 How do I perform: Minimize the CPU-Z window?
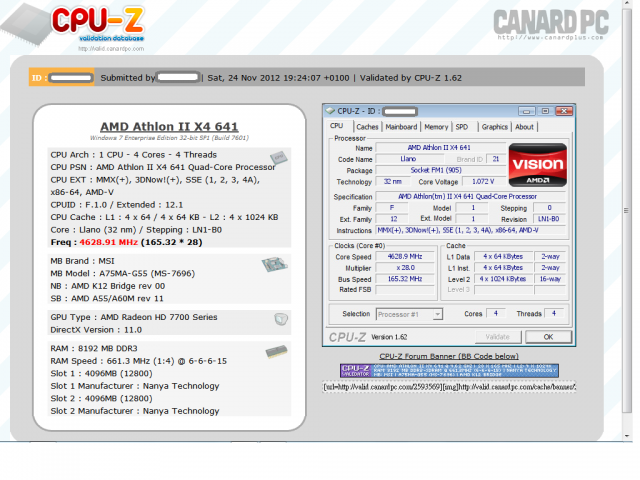point(527,111)
